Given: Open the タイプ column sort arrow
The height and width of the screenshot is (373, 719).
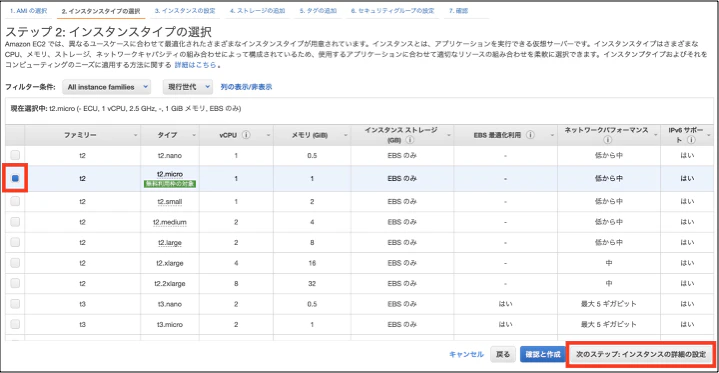Looking at the screenshot, I should (x=194, y=135).
